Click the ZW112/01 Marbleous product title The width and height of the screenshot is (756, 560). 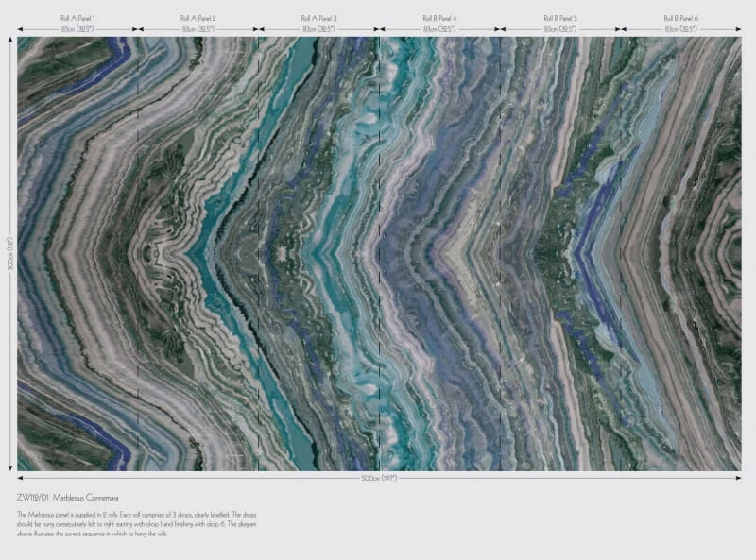pos(67,498)
